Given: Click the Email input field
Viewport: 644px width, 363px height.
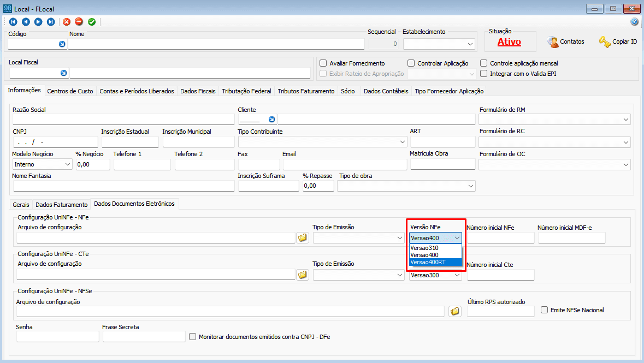Looking at the screenshot, I should pyautogui.click(x=345, y=164).
